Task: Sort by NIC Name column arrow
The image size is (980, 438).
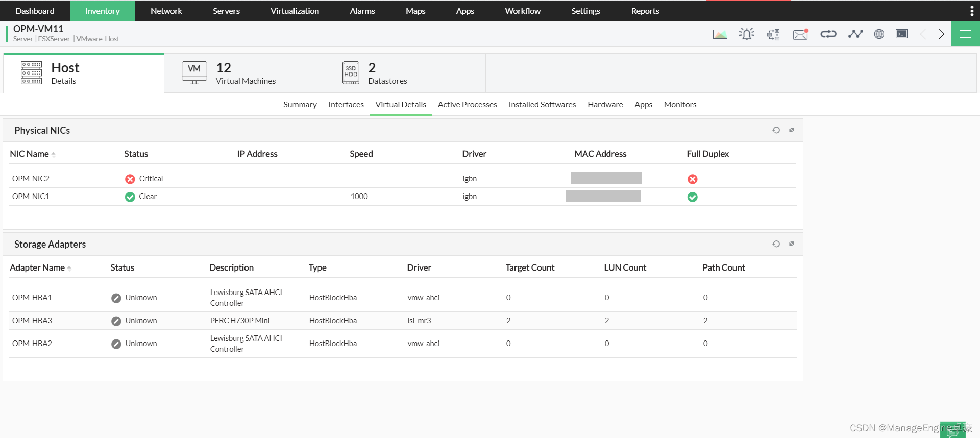Action: click(53, 154)
